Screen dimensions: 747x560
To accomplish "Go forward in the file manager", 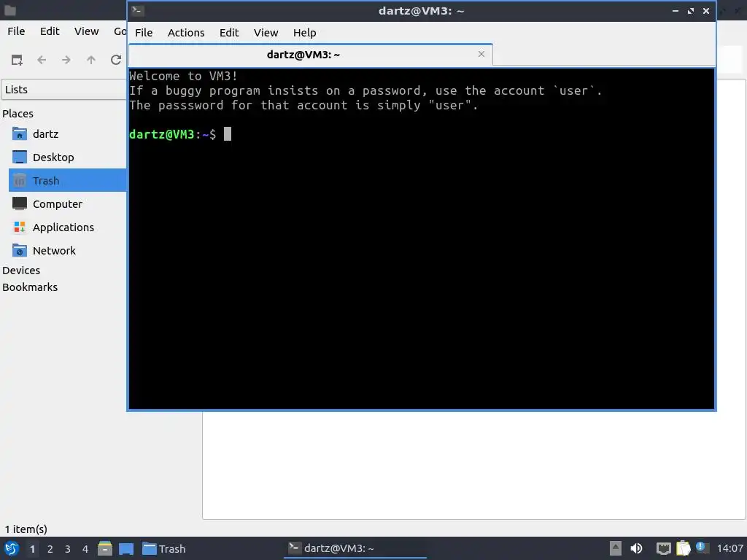I will click(x=66, y=60).
